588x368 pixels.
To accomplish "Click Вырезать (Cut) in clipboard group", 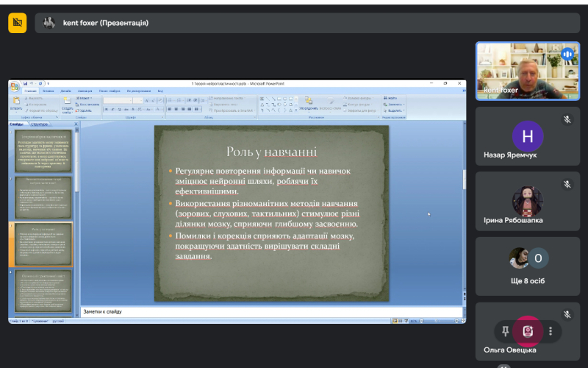I will coord(34,99).
